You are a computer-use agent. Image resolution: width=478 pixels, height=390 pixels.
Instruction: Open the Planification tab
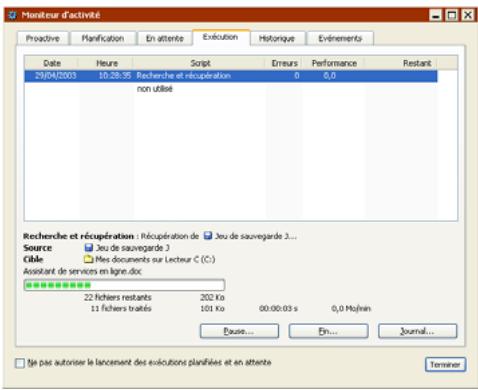click(103, 38)
